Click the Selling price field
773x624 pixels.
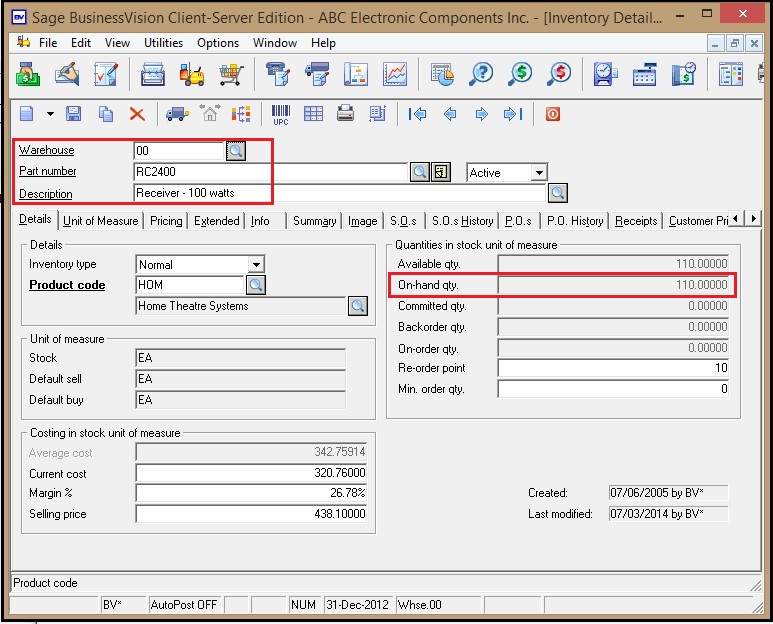pos(251,514)
